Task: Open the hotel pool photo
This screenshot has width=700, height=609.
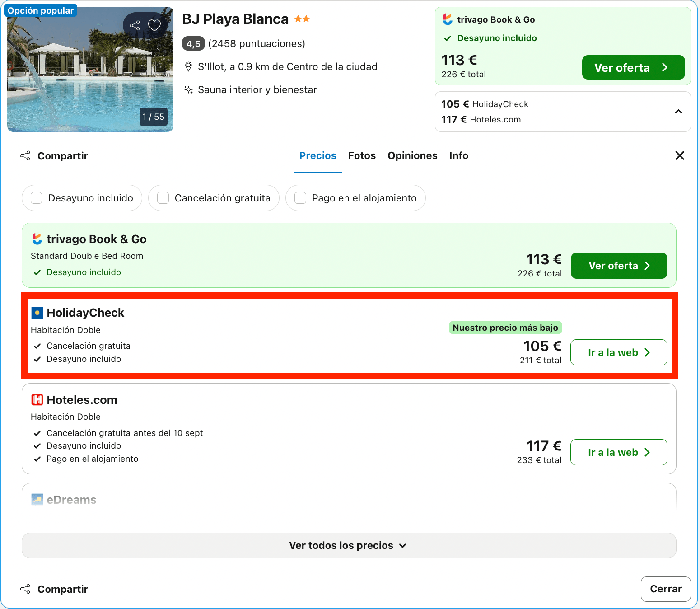Action: (90, 70)
